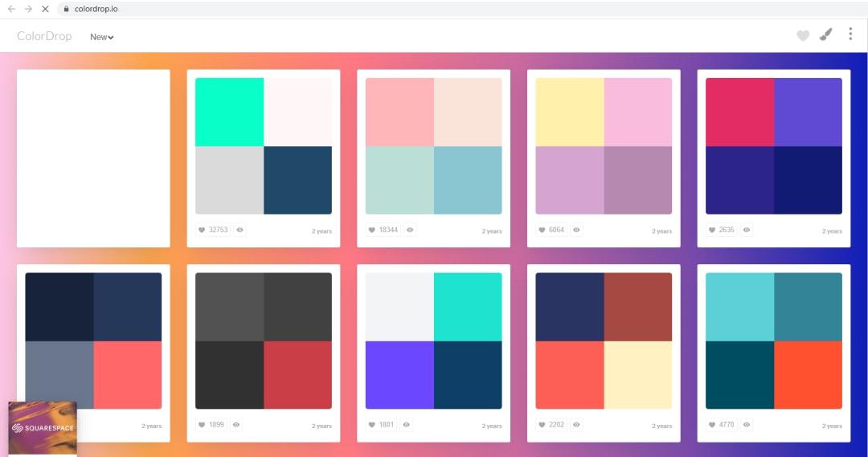Select the bright purple swatch
Image resolution: width=868 pixels, height=457 pixels.
pyautogui.click(x=399, y=375)
